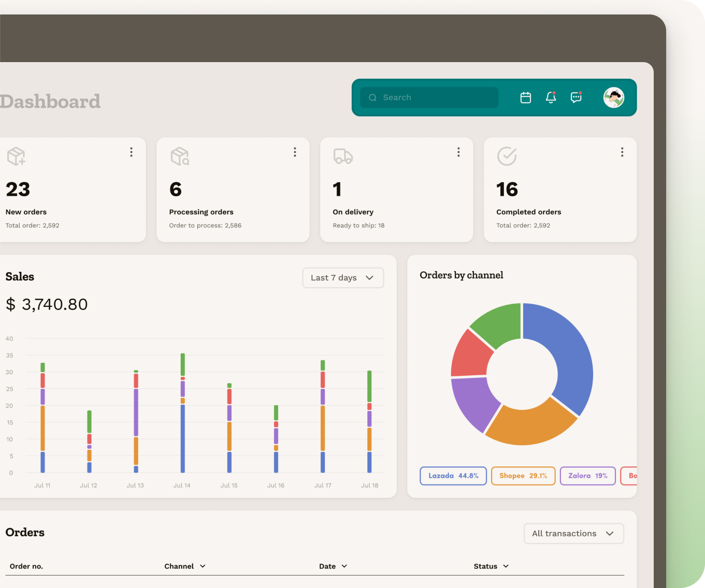Open the Processing orders card three-dot menu
The width and height of the screenshot is (705, 588).
(x=295, y=152)
